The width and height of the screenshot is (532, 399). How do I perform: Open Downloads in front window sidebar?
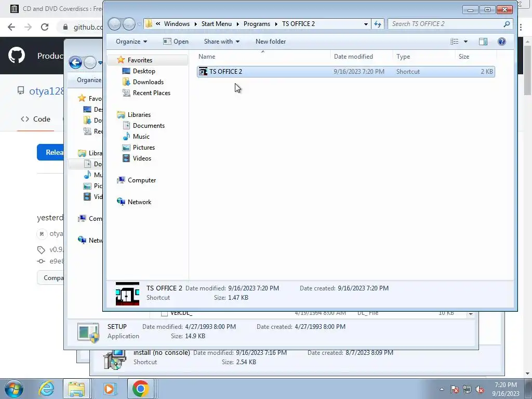148,82
